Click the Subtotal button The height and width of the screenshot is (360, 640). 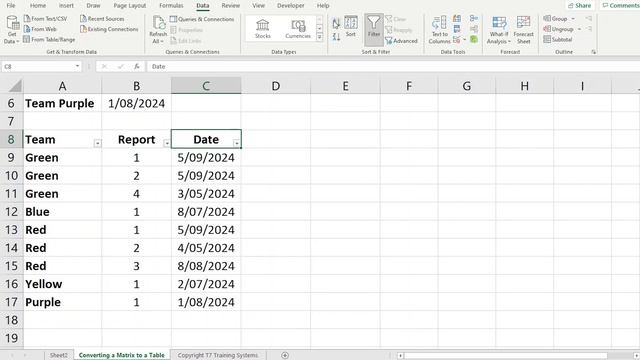[x=558, y=40]
